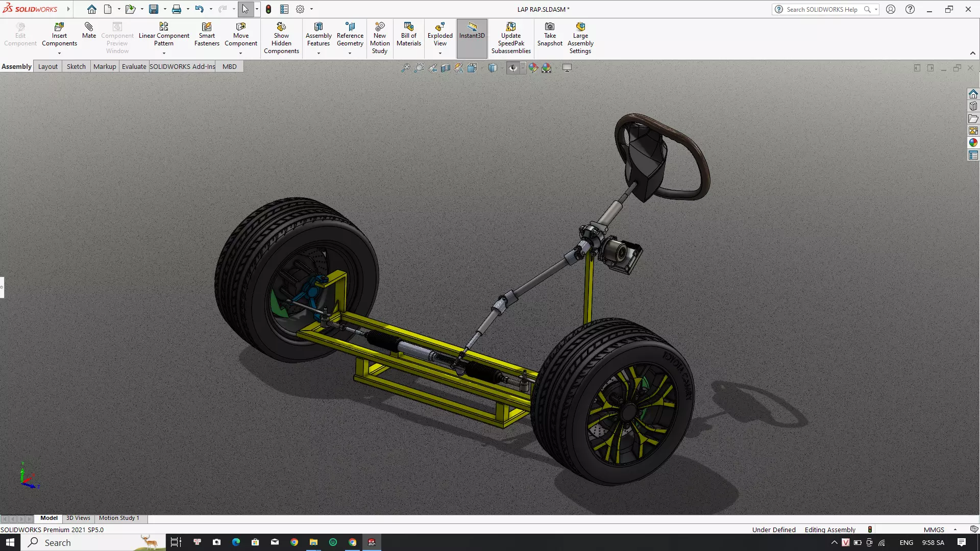Open File Properties icon in title bar
Image resolution: width=980 pixels, height=551 pixels.
pyautogui.click(x=284, y=9)
